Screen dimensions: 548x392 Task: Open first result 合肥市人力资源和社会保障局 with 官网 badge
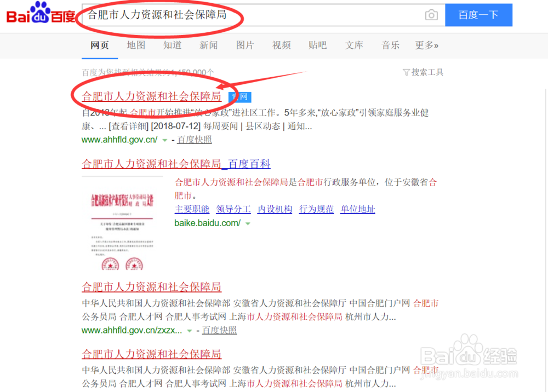[151, 96]
